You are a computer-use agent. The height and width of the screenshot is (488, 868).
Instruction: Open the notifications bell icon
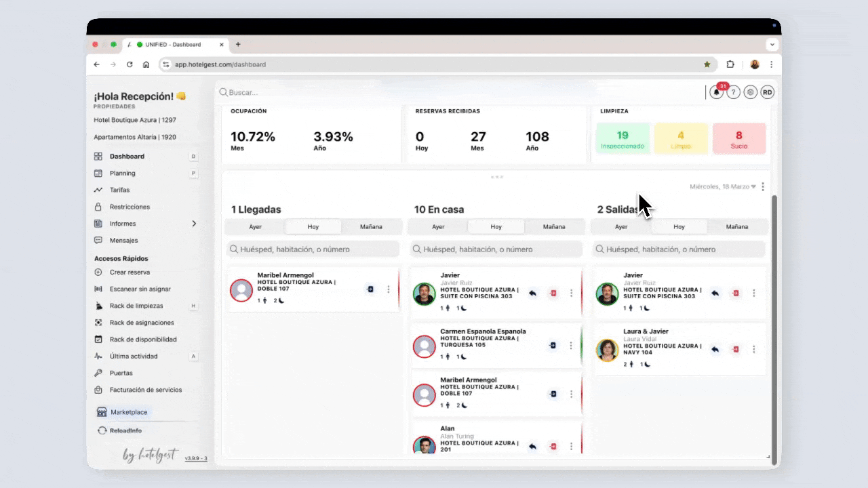[x=716, y=93]
